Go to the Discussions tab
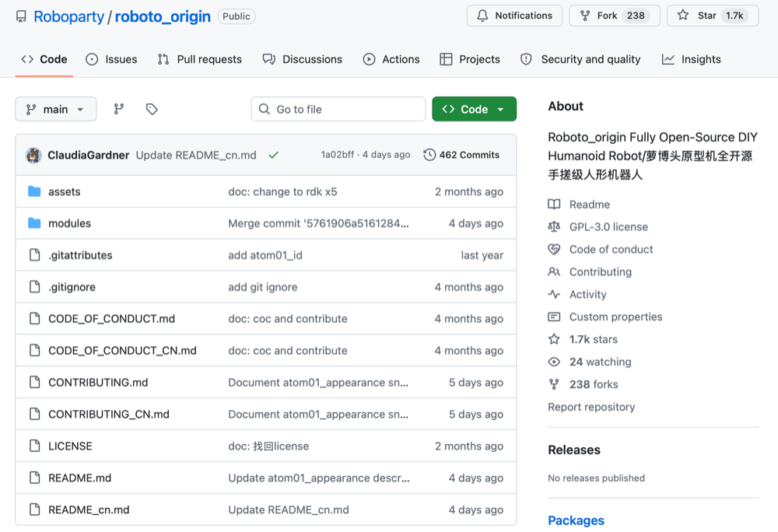Screen dimensions: 778x532 click(303, 59)
